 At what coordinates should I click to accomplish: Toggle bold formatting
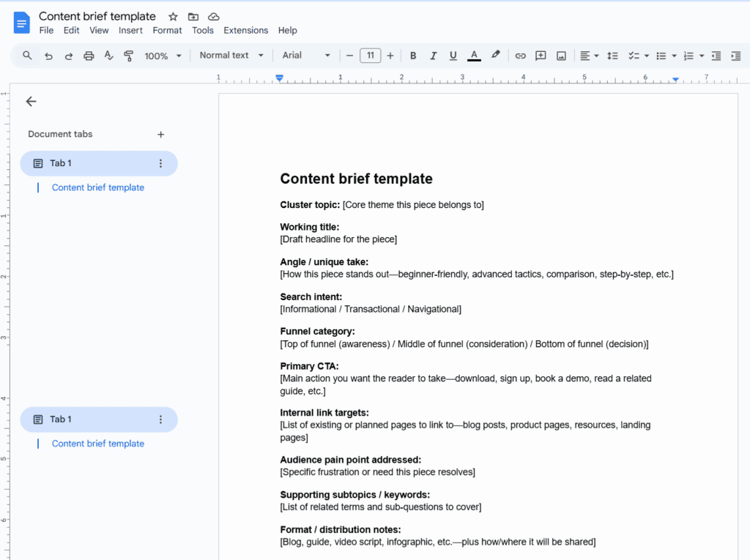pos(412,56)
